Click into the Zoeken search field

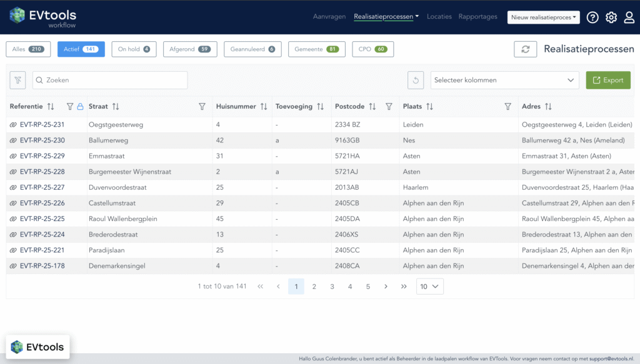click(110, 80)
